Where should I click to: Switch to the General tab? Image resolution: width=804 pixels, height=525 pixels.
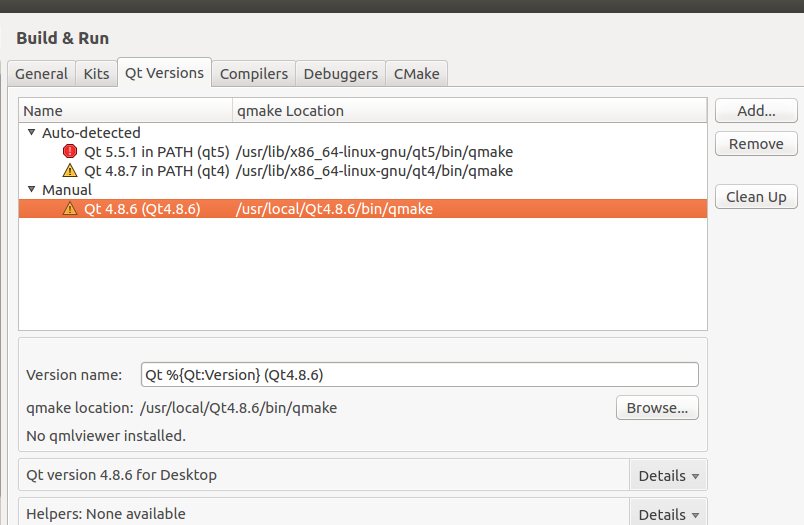[42, 74]
